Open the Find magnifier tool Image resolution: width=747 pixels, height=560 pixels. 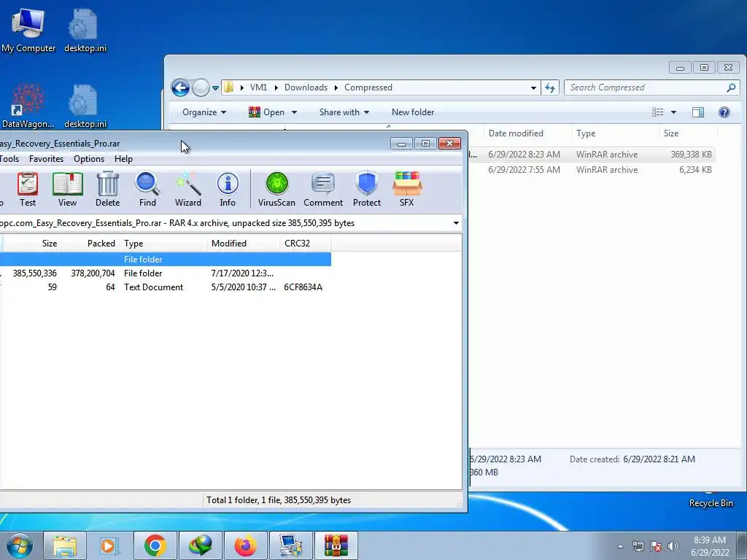[x=147, y=189]
